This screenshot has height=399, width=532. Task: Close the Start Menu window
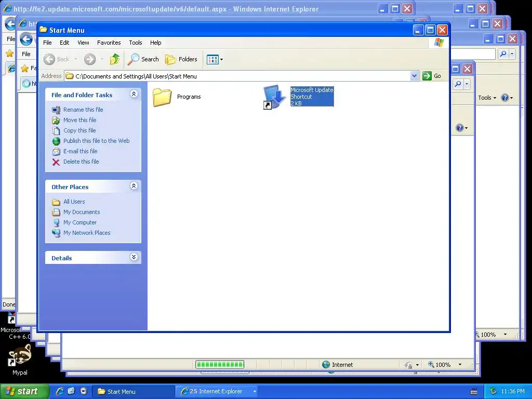(x=443, y=30)
